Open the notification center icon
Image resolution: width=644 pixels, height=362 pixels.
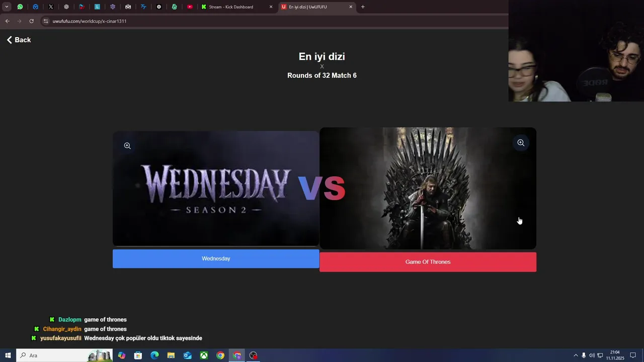633,355
